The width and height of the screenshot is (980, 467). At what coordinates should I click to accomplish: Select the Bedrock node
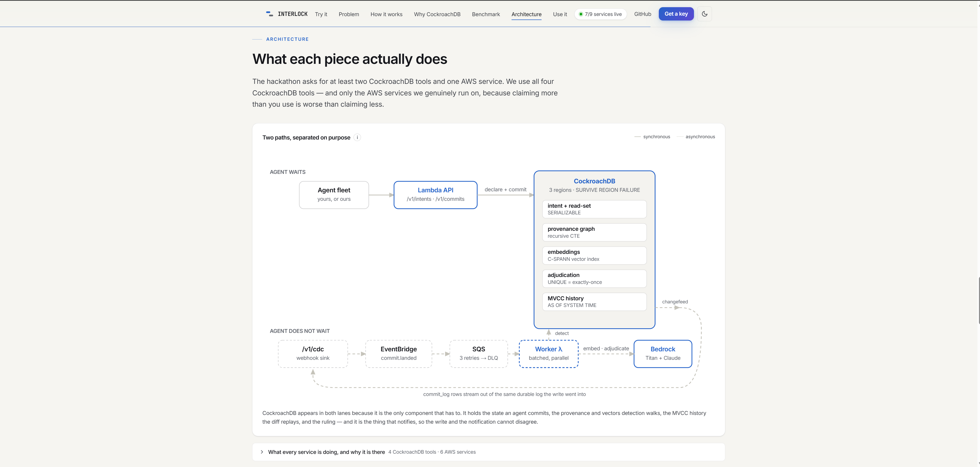pos(663,354)
